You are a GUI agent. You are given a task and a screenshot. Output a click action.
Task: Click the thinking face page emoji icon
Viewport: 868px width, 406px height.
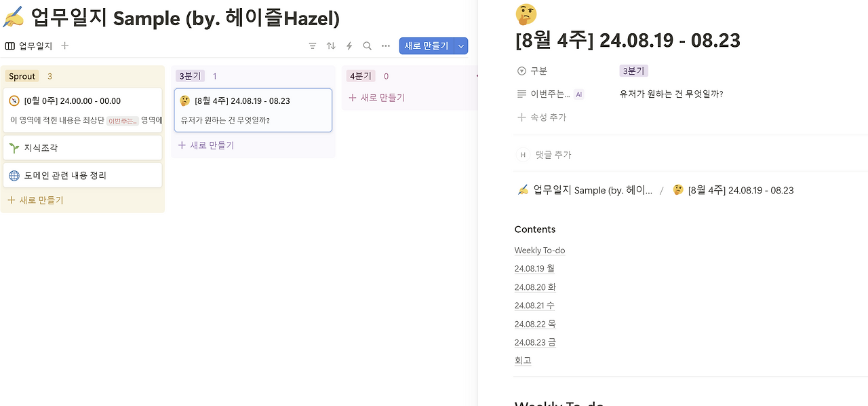click(x=526, y=14)
